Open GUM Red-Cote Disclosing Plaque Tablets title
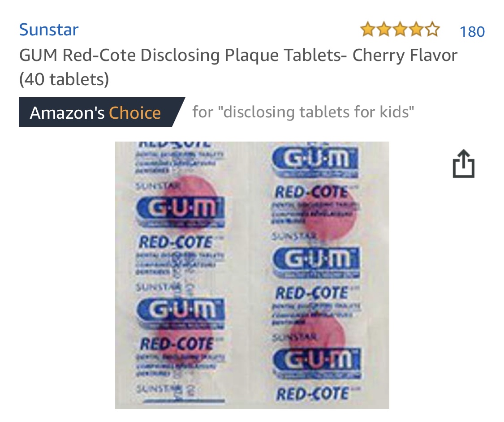The height and width of the screenshot is (422, 504). click(238, 67)
